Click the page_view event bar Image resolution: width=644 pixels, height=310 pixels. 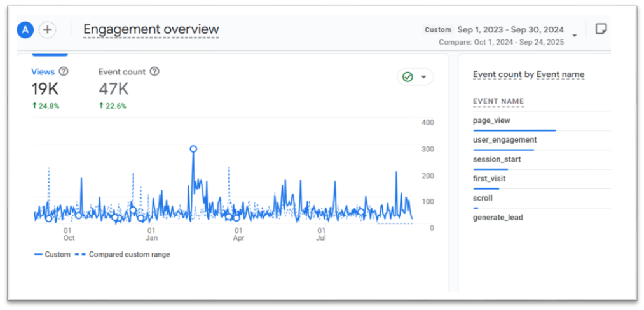514,130
